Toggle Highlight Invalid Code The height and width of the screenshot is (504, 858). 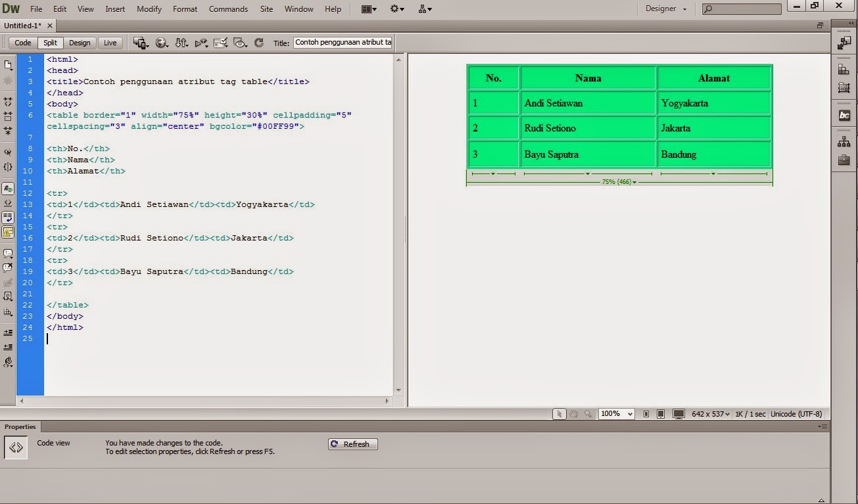click(x=8, y=203)
